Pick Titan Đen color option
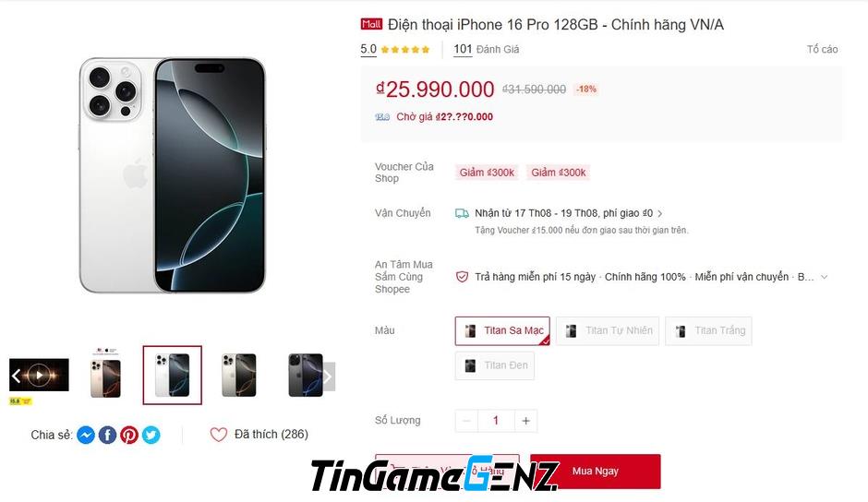The image size is (868, 502). pos(495,365)
